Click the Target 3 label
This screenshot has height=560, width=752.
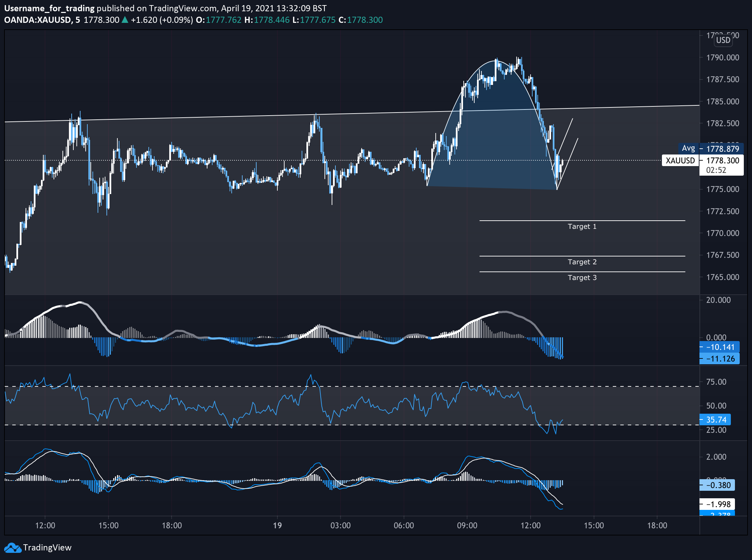(x=582, y=278)
